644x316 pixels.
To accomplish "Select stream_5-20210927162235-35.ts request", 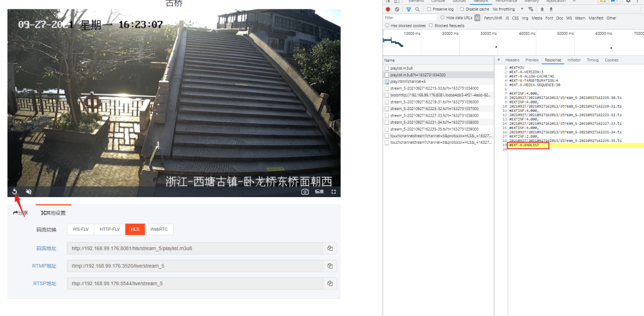I will tap(438, 129).
